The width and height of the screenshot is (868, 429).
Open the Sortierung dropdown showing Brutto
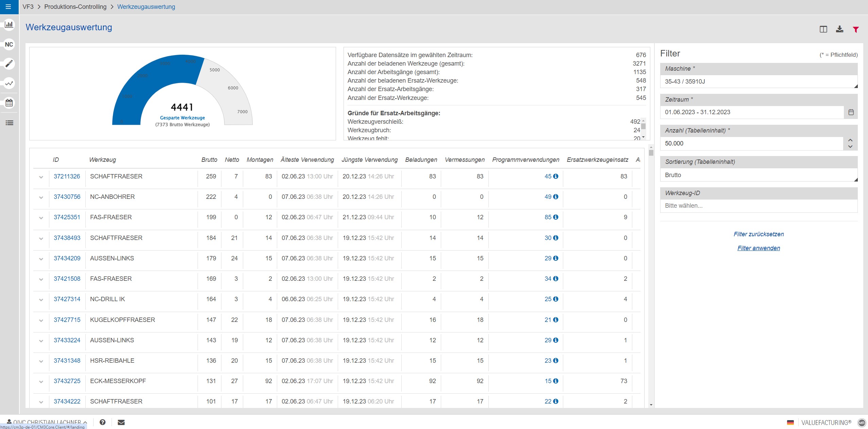tap(758, 175)
